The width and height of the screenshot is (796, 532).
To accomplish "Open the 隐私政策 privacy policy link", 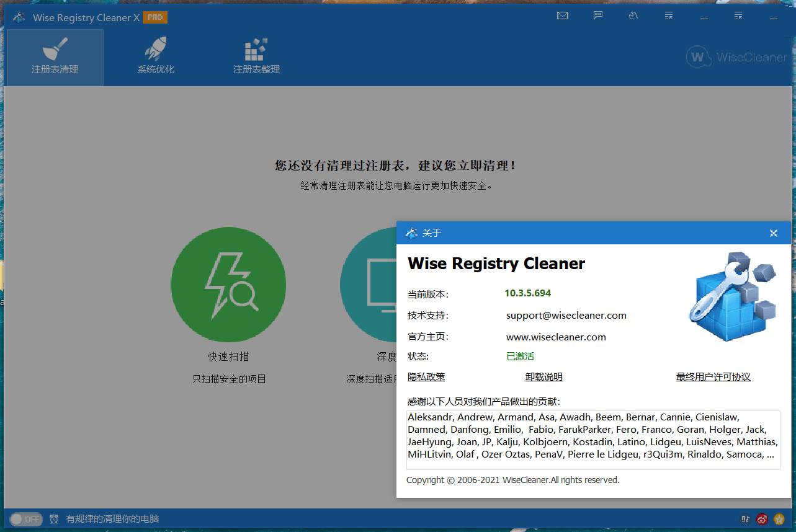I will click(x=426, y=376).
